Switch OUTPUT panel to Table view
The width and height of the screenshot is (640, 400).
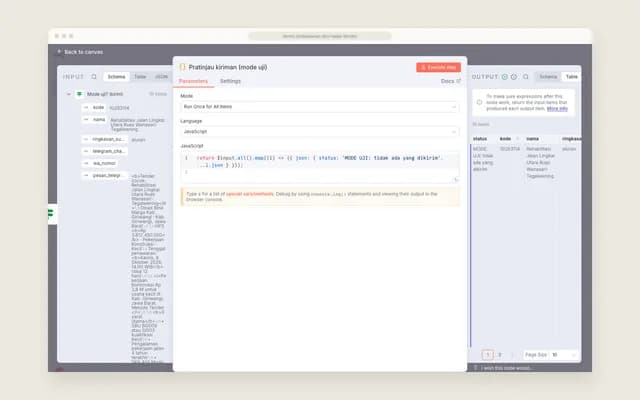tap(571, 77)
